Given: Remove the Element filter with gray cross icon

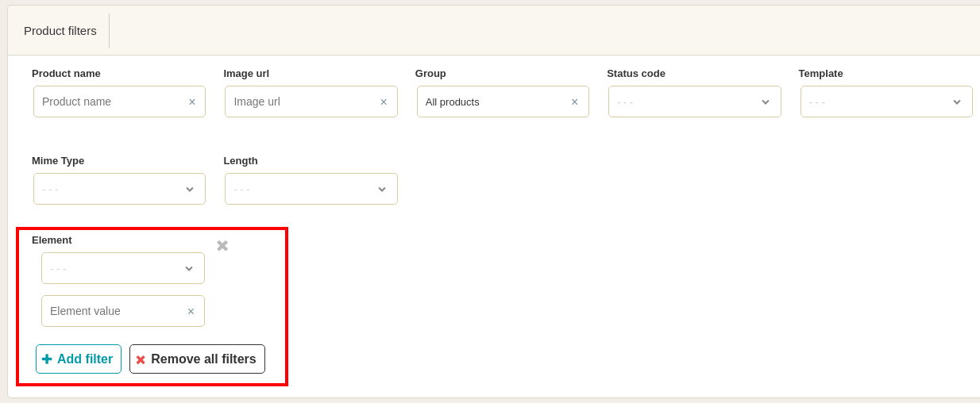Looking at the screenshot, I should (222, 246).
